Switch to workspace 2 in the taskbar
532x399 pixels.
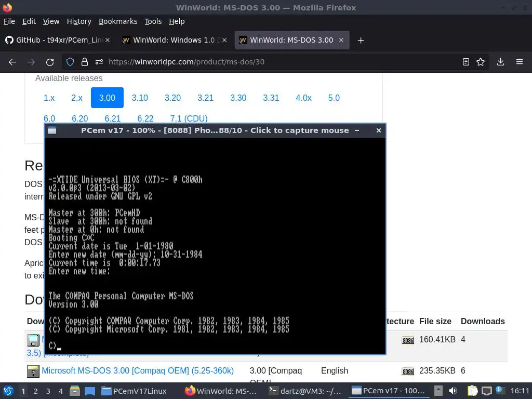pyautogui.click(x=36, y=391)
